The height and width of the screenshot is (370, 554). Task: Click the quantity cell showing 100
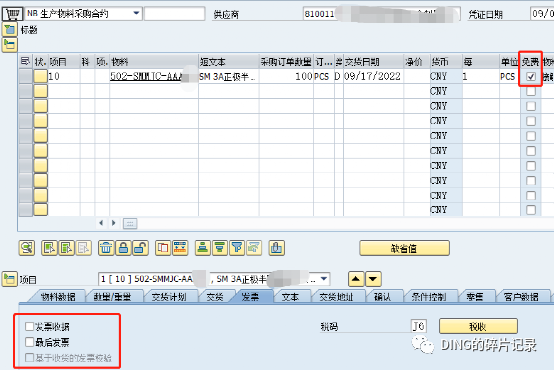point(286,76)
